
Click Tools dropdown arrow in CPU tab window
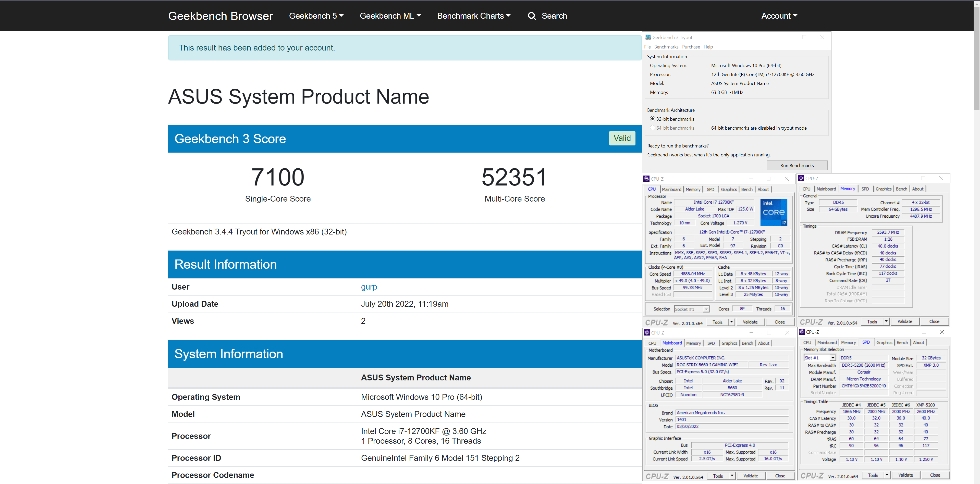point(731,322)
